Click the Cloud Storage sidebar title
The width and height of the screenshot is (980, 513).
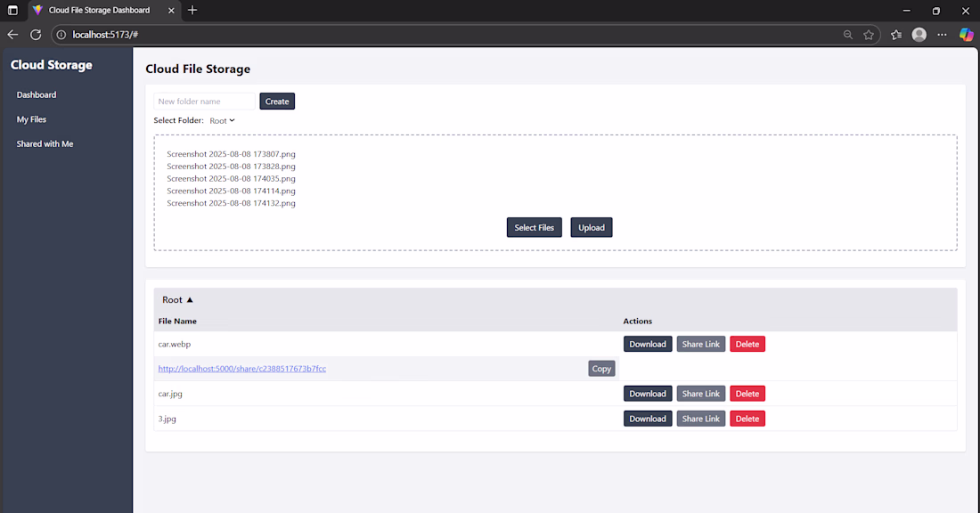[x=52, y=65]
